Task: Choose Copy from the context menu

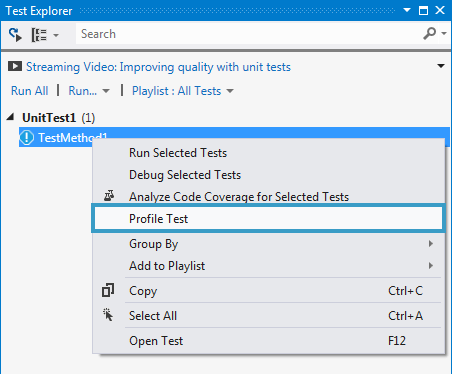Action: pyautogui.click(x=269, y=291)
